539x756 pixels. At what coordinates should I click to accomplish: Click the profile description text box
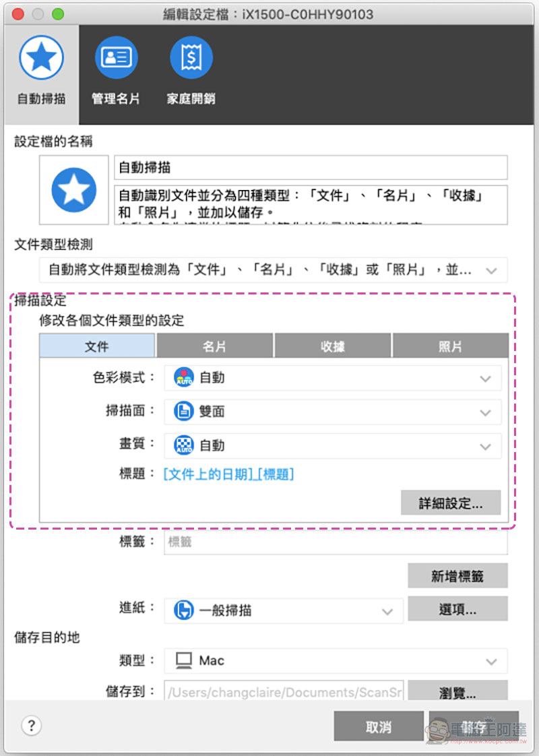point(311,205)
